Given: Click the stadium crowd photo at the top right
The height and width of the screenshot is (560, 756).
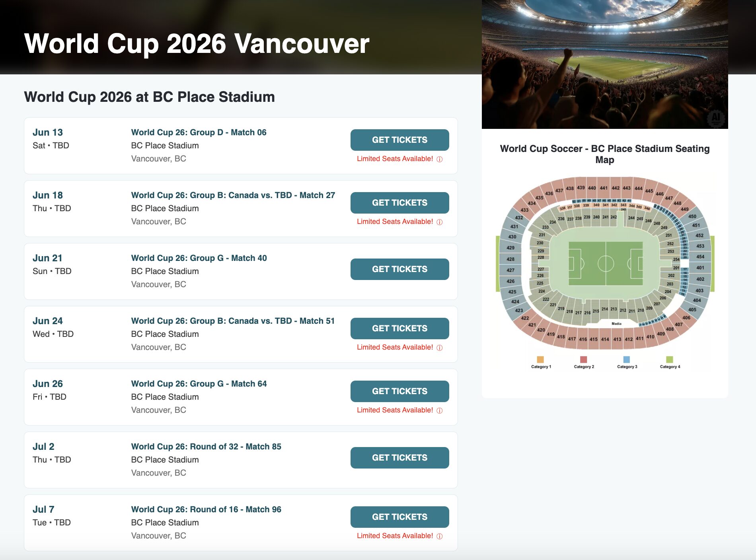Looking at the screenshot, I should click(x=605, y=64).
